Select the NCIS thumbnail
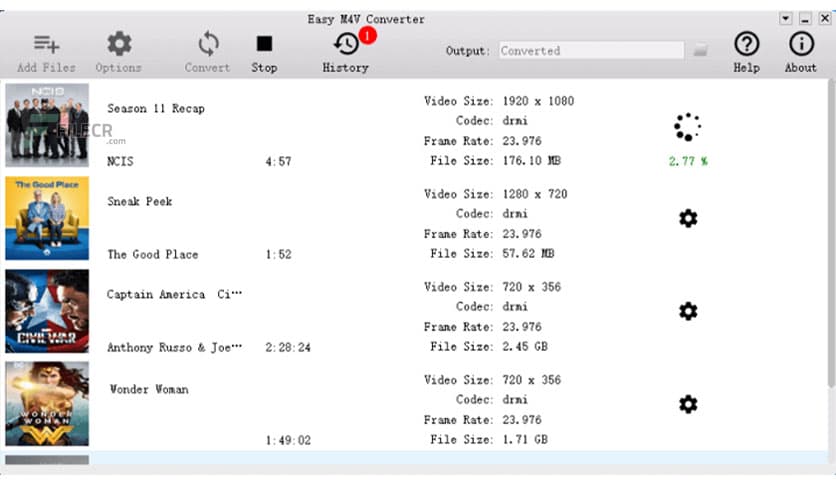Screen dimensions: 836x484 (47, 125)
